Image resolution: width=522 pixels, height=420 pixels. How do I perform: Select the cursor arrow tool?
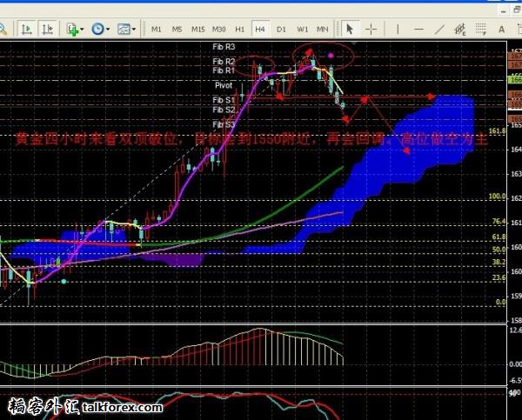point(350,30)
